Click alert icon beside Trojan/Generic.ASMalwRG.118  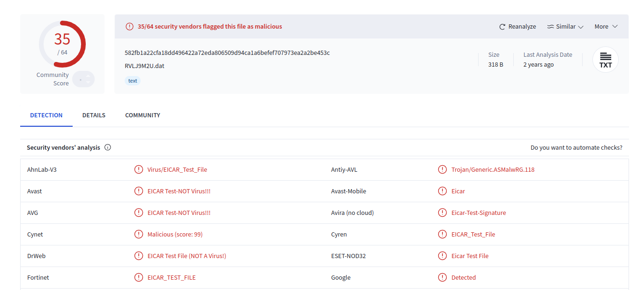coord(442,169)
